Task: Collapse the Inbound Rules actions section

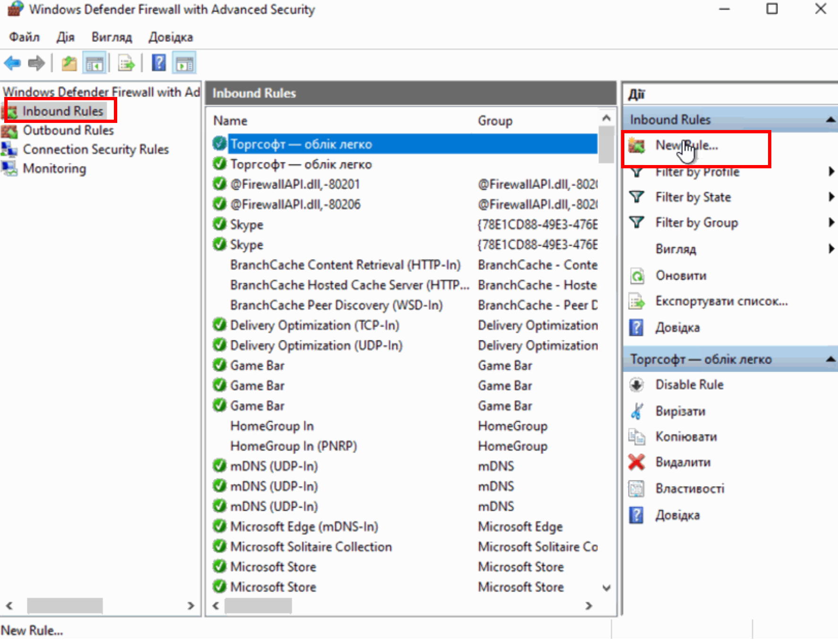Action: (x=830, y=120)
